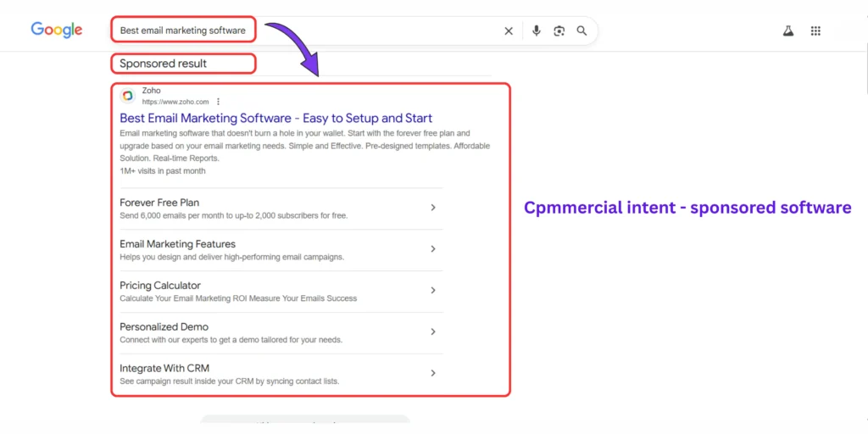
Task: Click 'Connect with our experts' description
Action: point(231,340)
